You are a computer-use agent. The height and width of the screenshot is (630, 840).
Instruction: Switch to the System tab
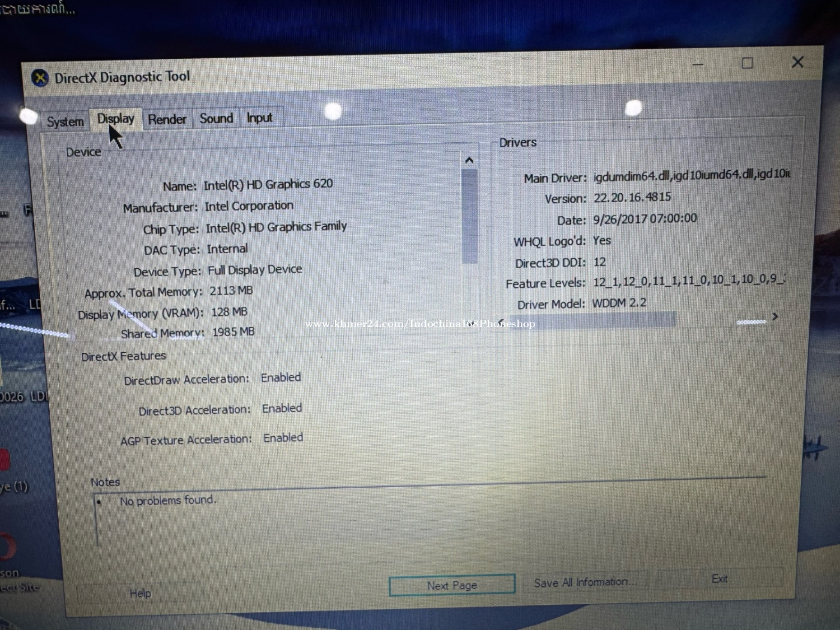click(65, 122)
